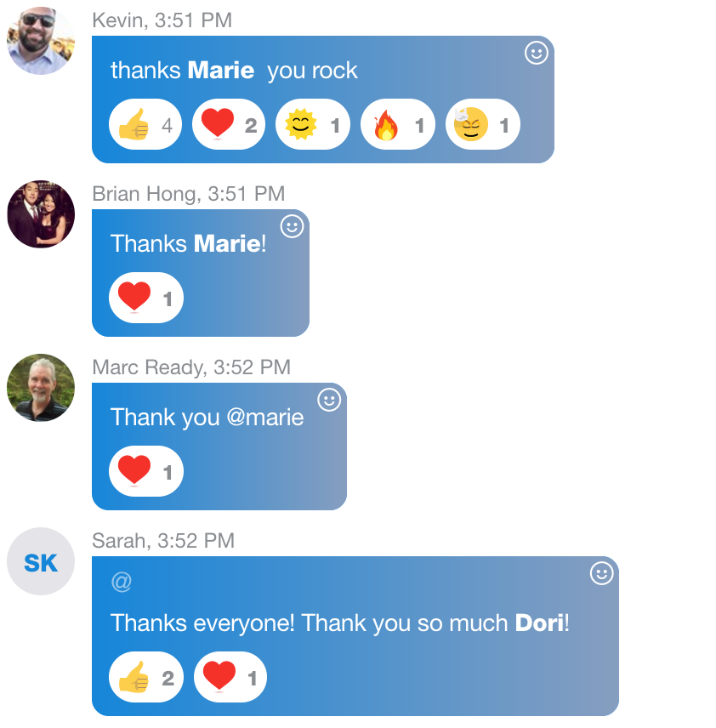The width and height of the screenshot is (716, 728).
Task: Toggle heart reaction on Sarah's message
Action: pyautogui.click(x=230, y=677)
